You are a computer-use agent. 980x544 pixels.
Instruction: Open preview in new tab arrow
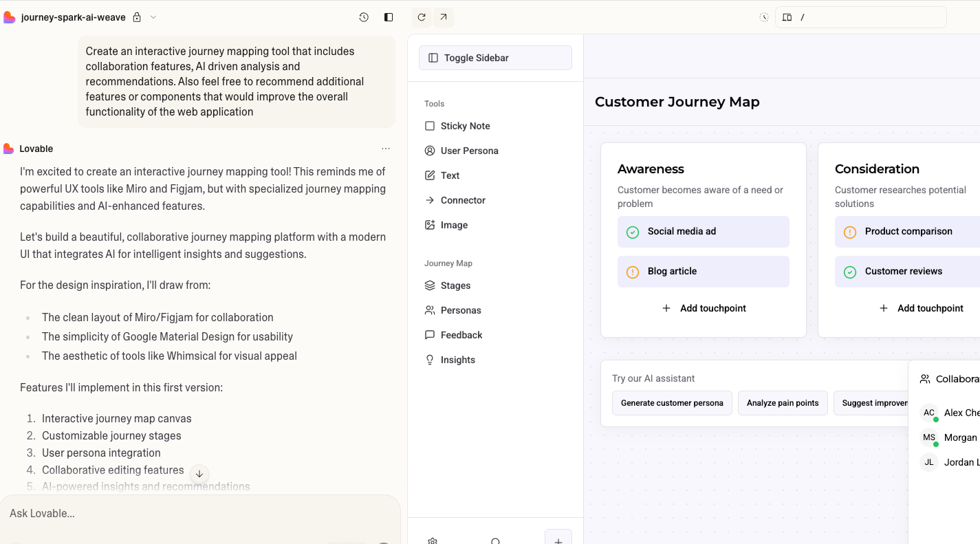coord(444,17)
